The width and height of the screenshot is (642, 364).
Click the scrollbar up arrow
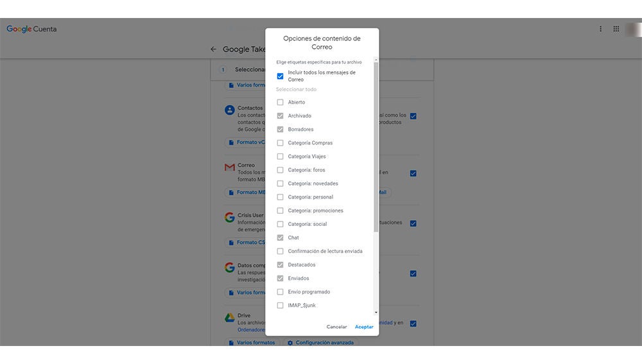376,60
